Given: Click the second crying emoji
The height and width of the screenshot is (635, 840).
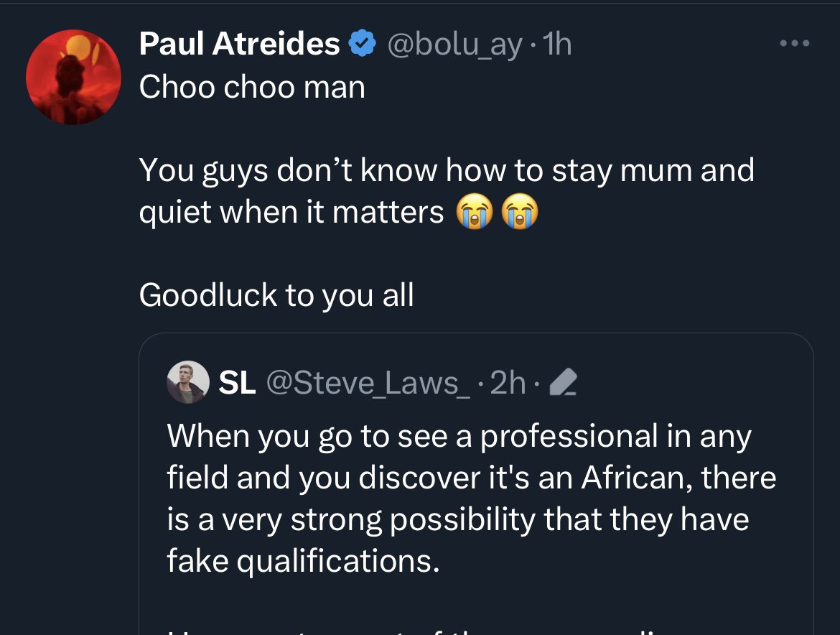Looking at the screenshot, I should point(520,213).
